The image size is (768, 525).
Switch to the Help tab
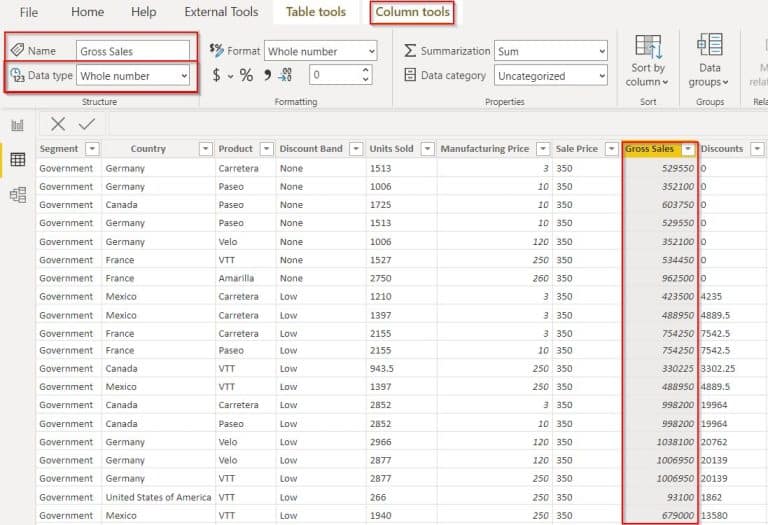click(x=144, y=11)
